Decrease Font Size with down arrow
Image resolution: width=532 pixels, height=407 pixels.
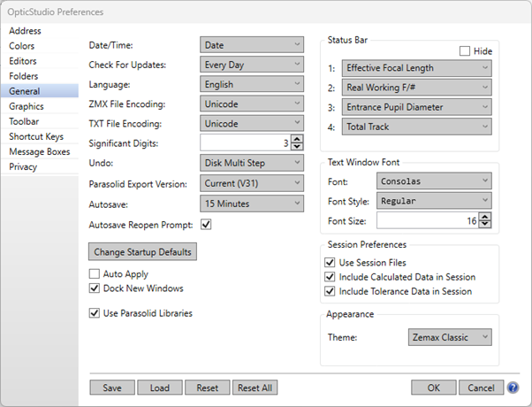pyautogui.click(x=485, y=225)
